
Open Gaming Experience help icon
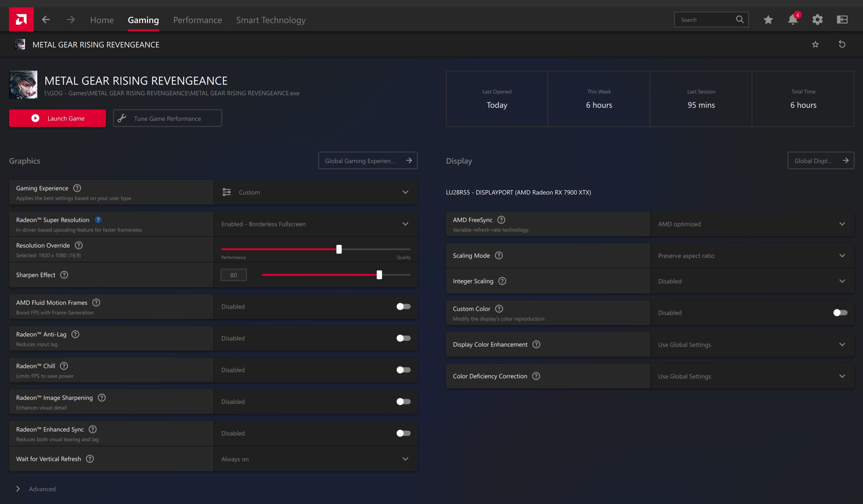77,188
